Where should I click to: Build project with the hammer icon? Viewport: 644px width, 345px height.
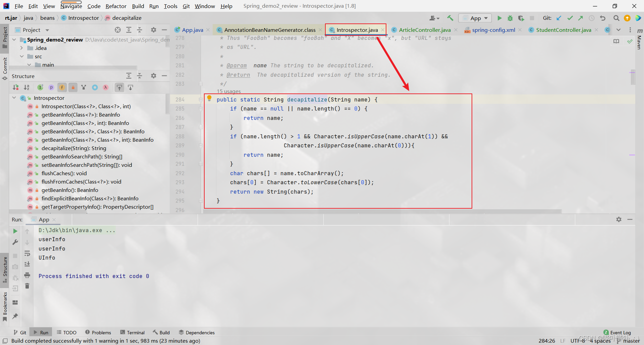(x=450, y=18)
